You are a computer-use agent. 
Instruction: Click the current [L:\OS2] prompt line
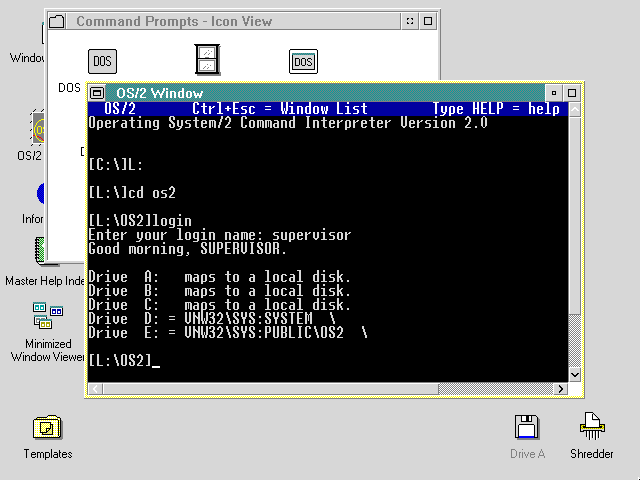[124, 361]
